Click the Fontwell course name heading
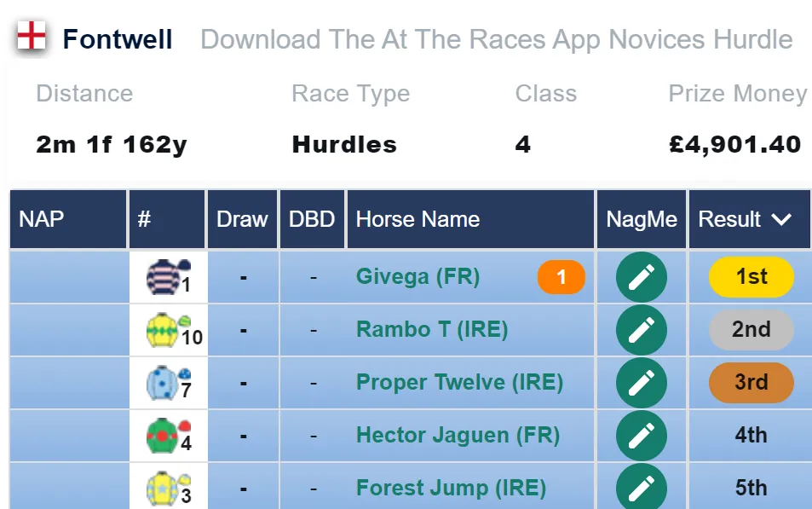The image size is (812, 509). 118,39
